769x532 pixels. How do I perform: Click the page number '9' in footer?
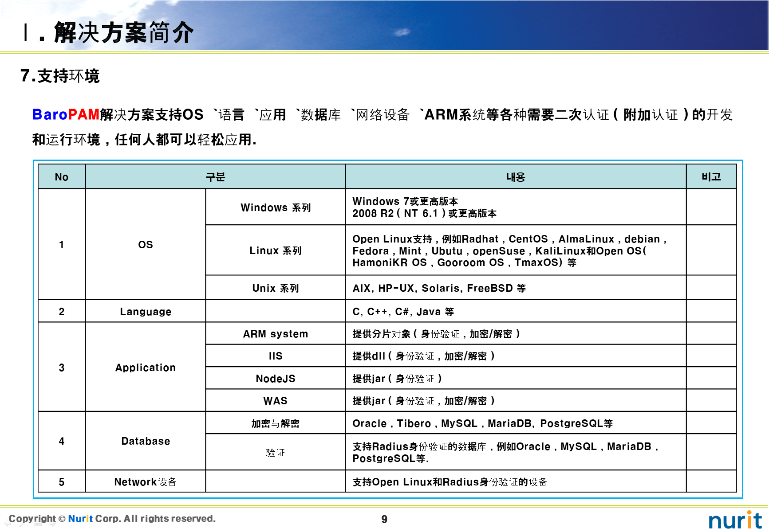click(x=384, y=519)
